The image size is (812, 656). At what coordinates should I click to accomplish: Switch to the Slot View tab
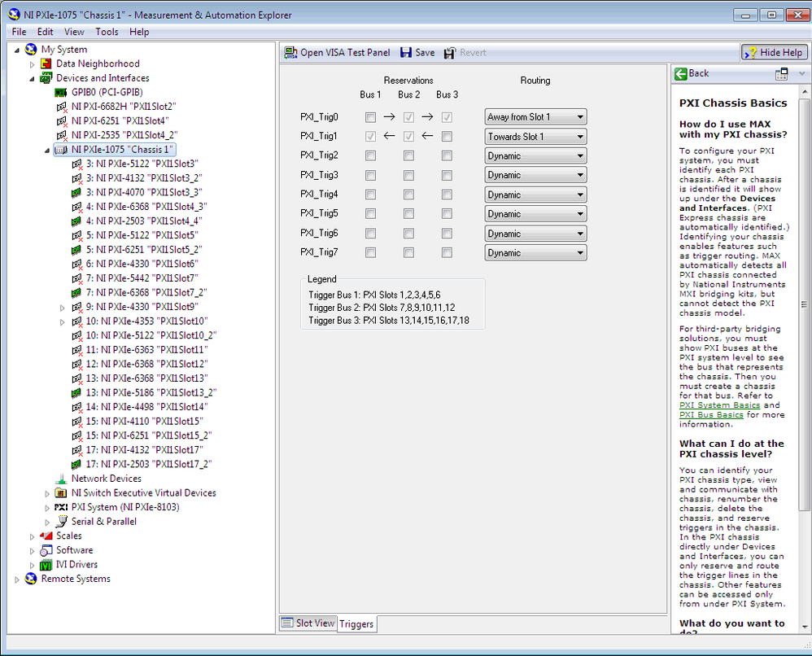(308, 623)
